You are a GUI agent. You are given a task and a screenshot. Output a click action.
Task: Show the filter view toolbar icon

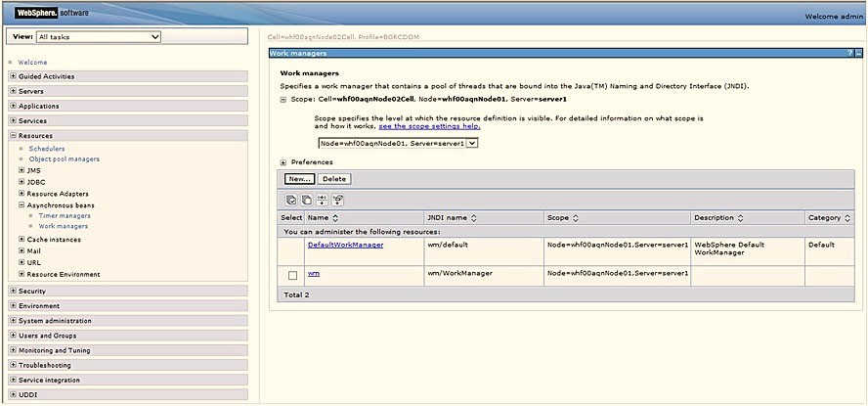tap(323, 200)
